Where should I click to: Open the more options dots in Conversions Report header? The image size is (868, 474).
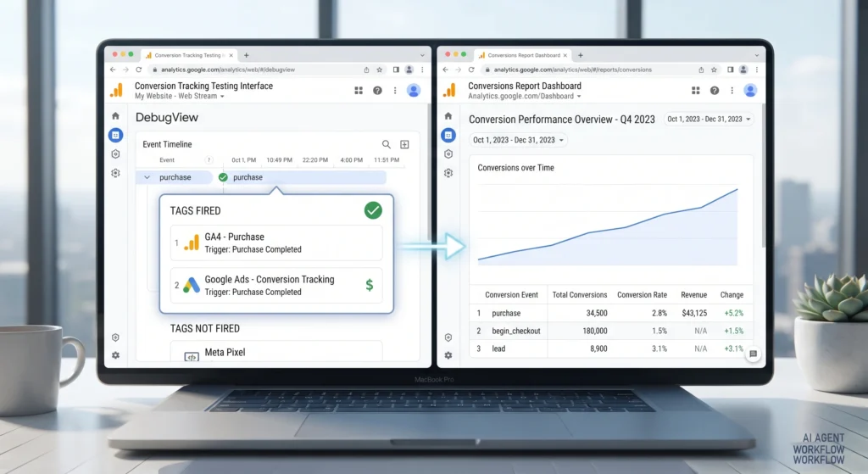pos(732,90)
